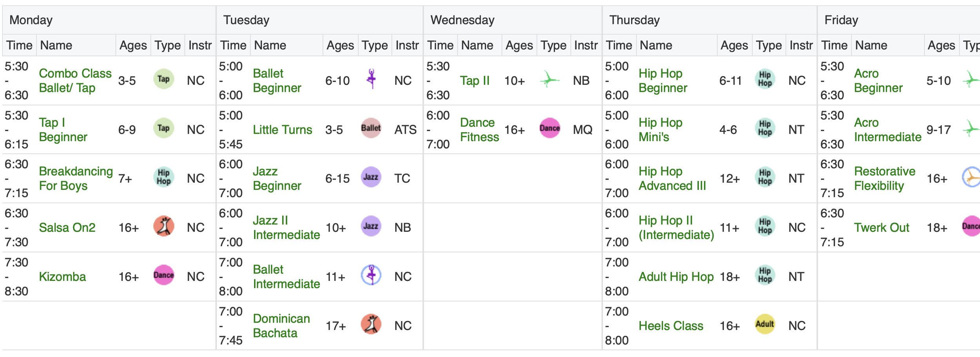The width and height of the screenshot is (980, 357).
Task: Click the purple ballerina icon for Ballet Beginner
Action: (x=371, y=79)
